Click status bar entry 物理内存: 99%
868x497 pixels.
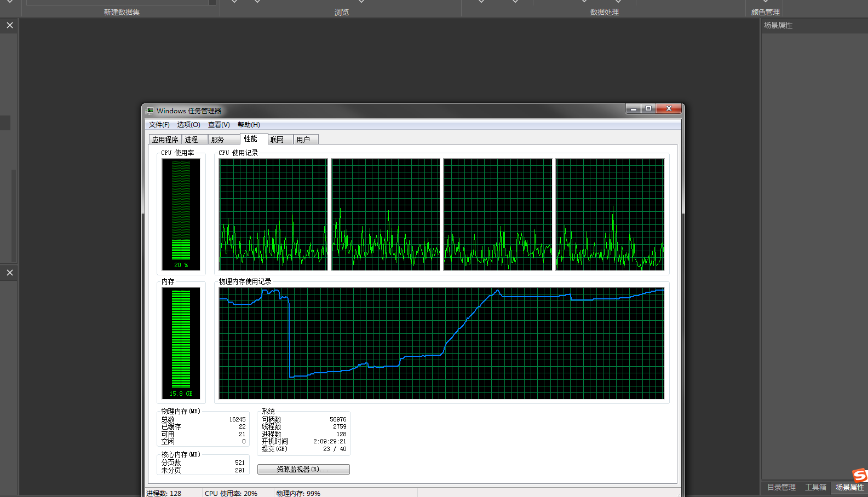tap(298, 493)
